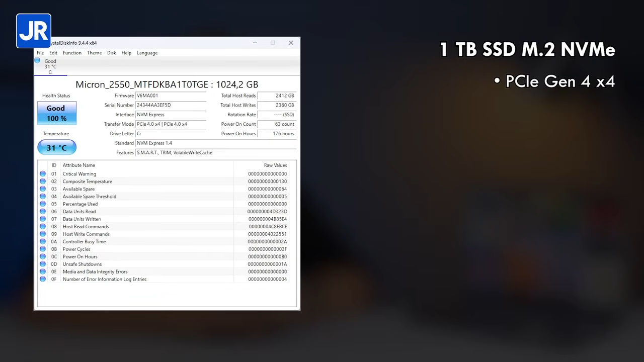Click the Attribute Name column header

pyautogui.click(x=79, y=165)
